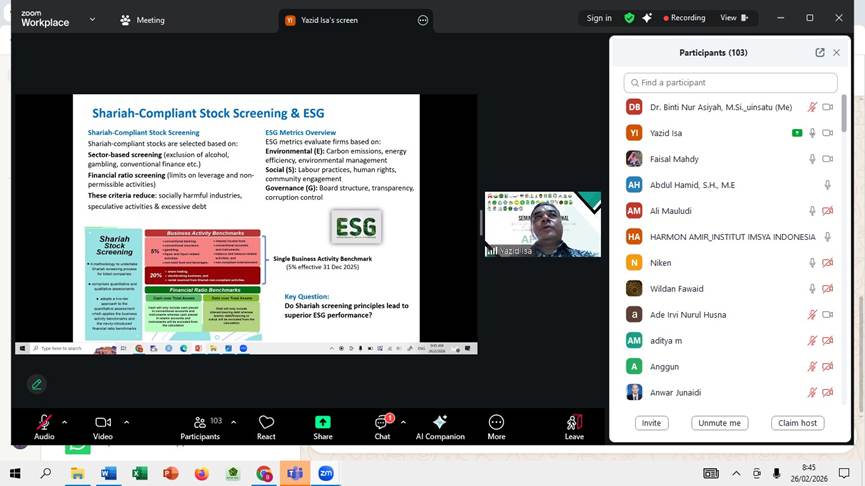Image resolution: width=865 pixels, height=486 pixels.
Task: Pop out the Participants panel
Action: (820, 52)
